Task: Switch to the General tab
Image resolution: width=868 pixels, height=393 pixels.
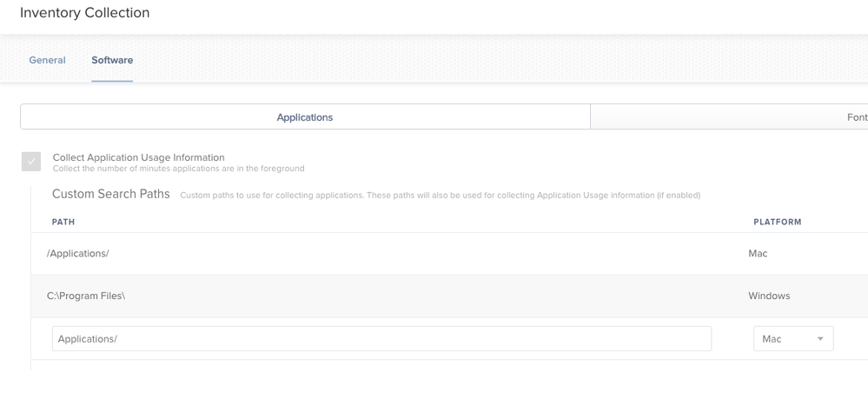Action: pos(47,60)
